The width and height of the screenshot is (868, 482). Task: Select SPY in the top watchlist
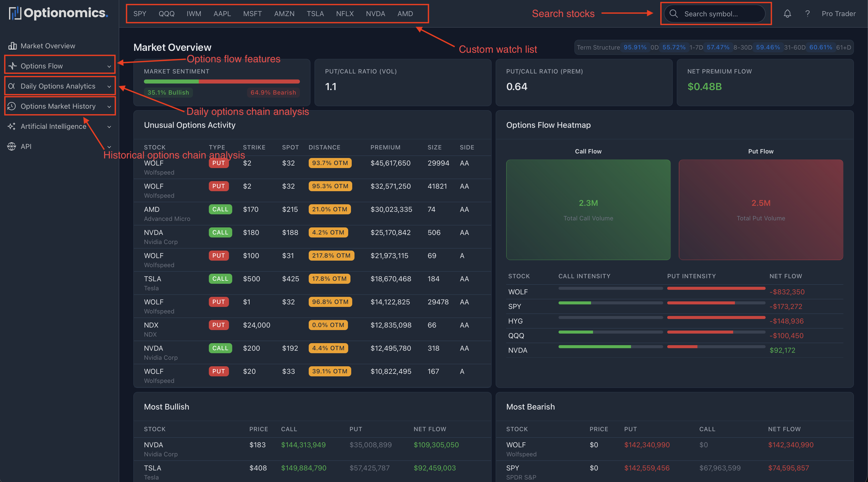tap(139, 14)
